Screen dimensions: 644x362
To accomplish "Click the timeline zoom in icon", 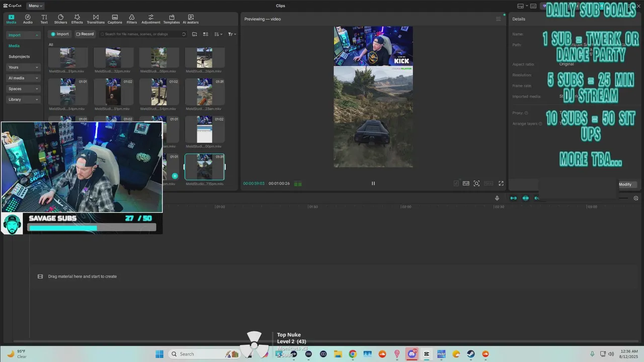I will [x=636, y=198].
